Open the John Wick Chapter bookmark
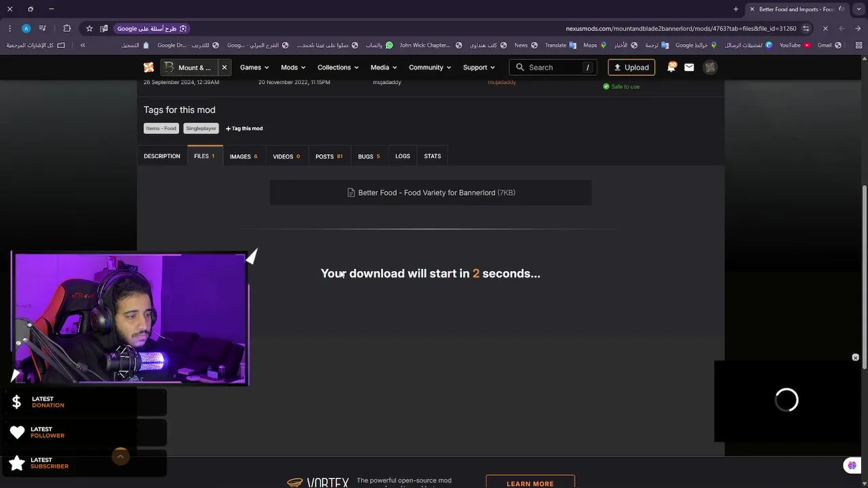Screen dimensions: 868x488 click(x=430, y=45)
